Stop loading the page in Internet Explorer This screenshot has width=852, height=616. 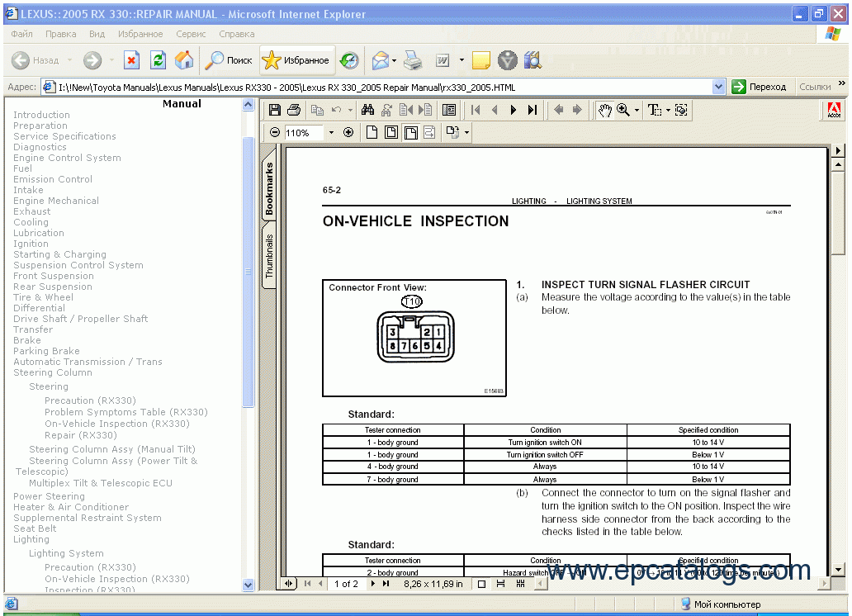[x=131, y=59]
